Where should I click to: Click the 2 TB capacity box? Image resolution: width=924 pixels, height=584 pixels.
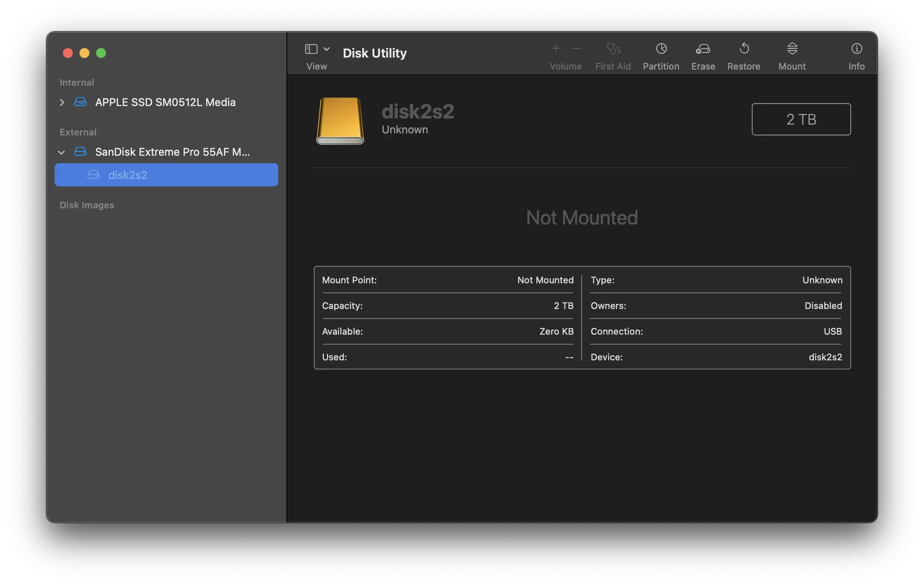(x=801, y=119)
